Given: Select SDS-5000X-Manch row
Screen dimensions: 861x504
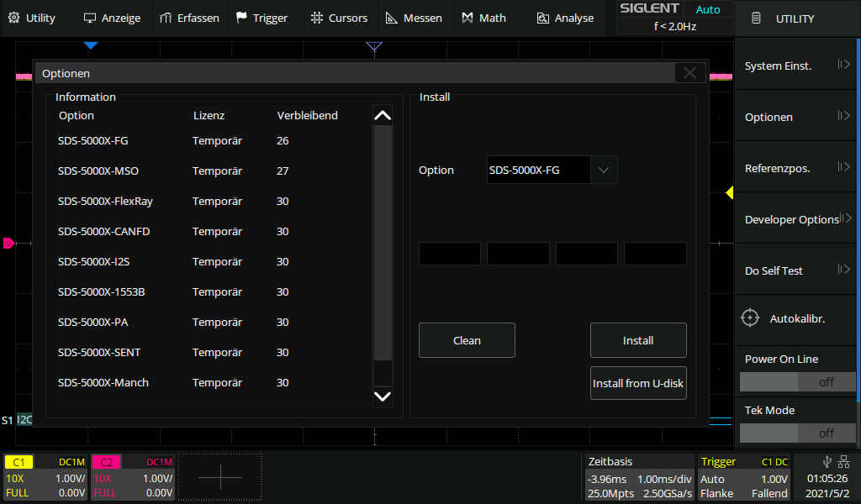Looking at the screenshot, I should coord(213,382).
